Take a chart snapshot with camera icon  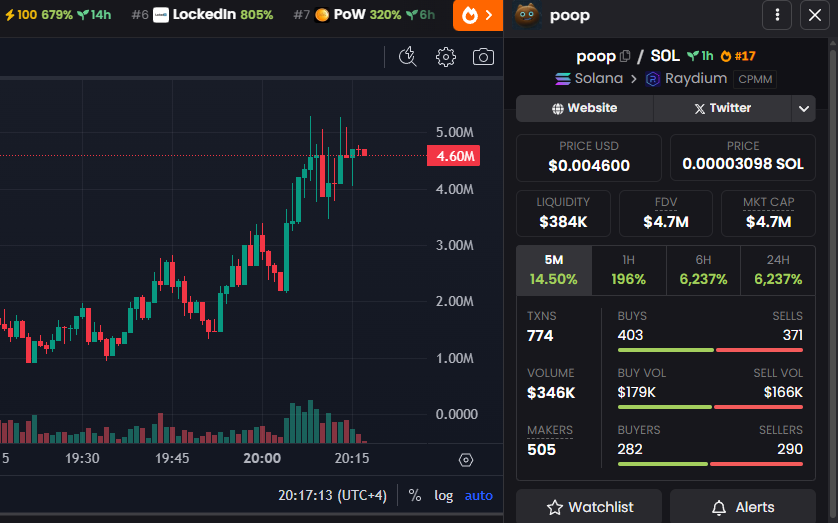click(x=483, y=57)
